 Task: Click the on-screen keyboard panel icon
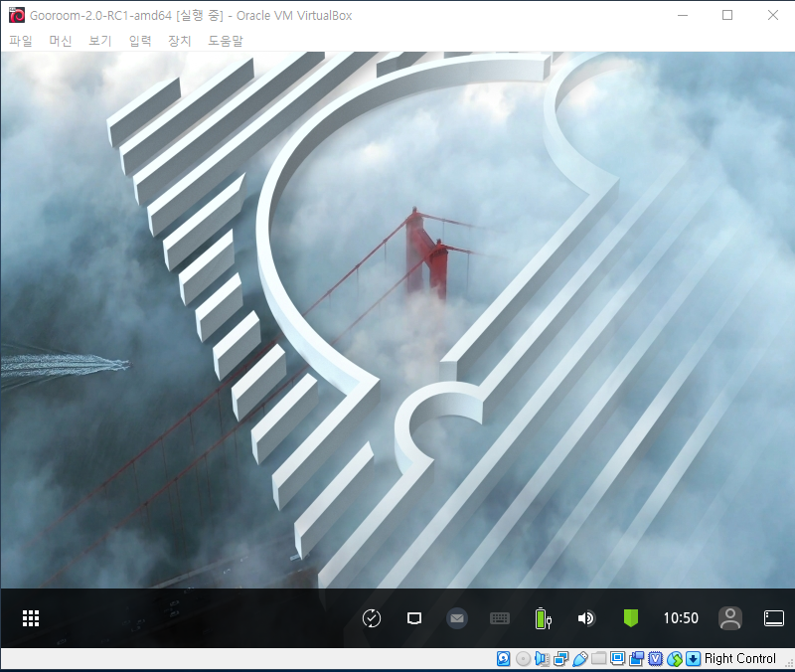500,618
